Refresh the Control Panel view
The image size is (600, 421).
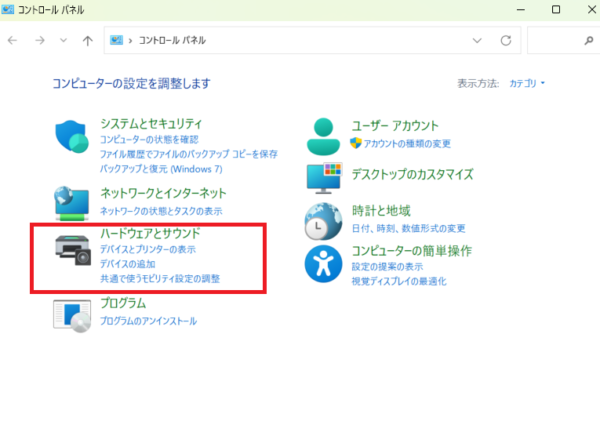pyautogui.click(x=506, y=40)
